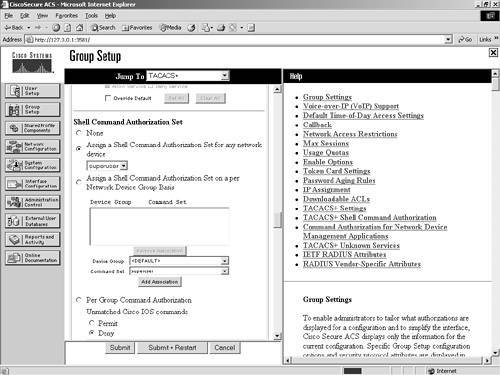The height and width of the screenshot is (375, 500).
Task: Open Shared Profile Components in the sidebar
Action: click(x=33, y=128)
